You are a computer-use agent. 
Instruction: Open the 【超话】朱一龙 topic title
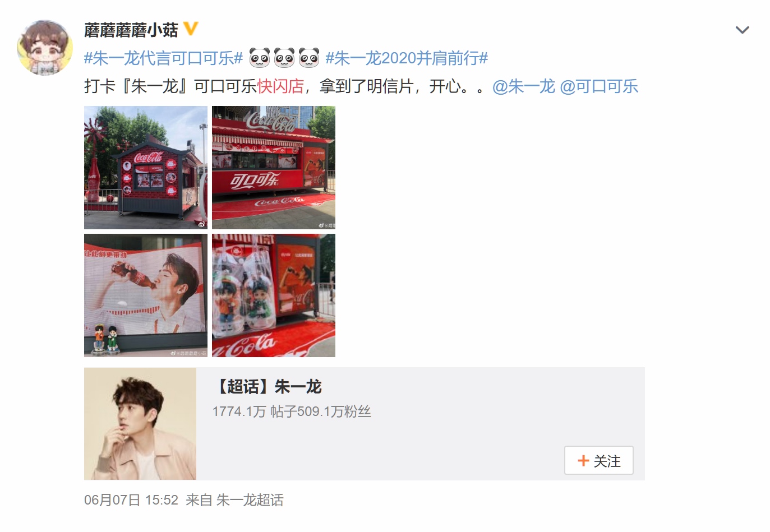coord(267,386)
